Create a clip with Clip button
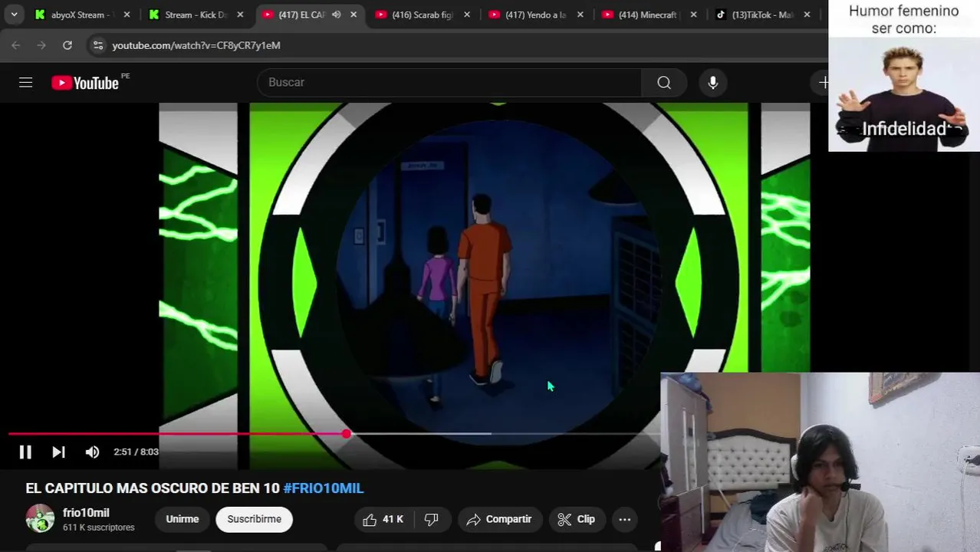Viewport: 980px width, 552px height. 577,519
